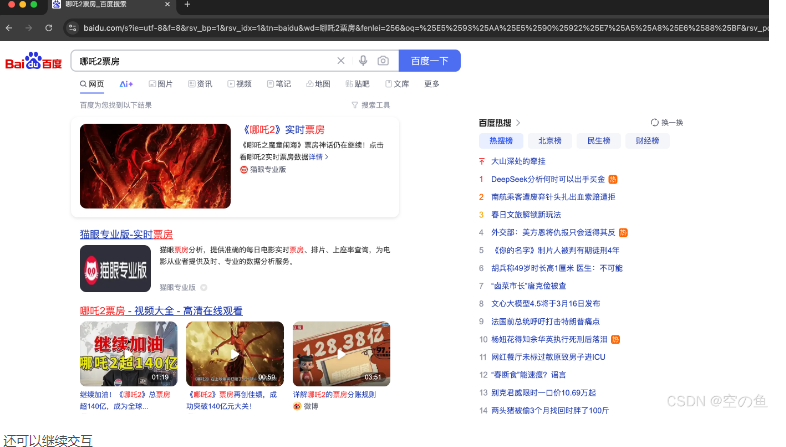The width and height of the screenshot is (786, 447).
Task: Select the 财经榜 hot list tab
Action: point(647,141)
